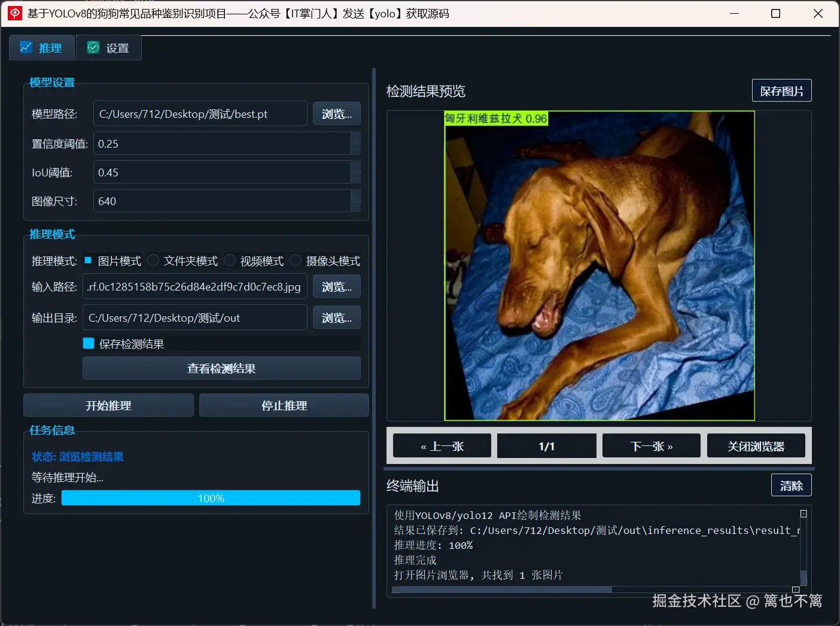Increase the 置信度阈值 spinner value
This screenshot has height=626, width=840.
click(356, 138)
